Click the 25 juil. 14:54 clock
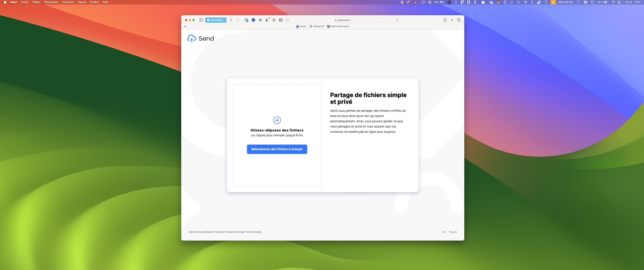644x270 pixels. (633, 2)
